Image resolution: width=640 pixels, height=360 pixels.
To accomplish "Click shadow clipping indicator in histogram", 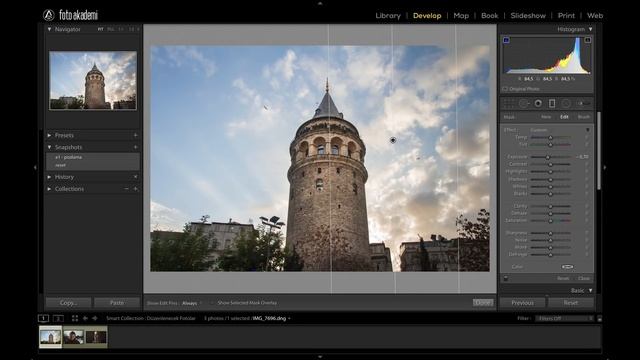I will point(506,40).
